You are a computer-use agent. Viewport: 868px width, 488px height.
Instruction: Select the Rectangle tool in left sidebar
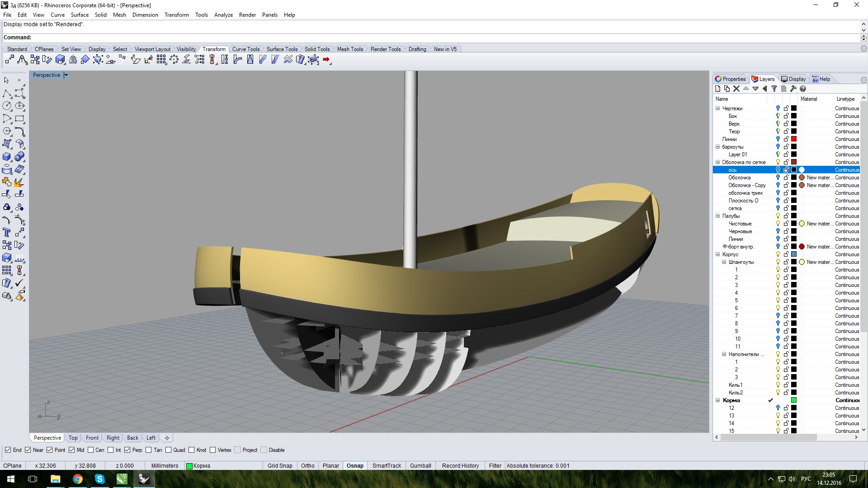[x=19, y=119]
